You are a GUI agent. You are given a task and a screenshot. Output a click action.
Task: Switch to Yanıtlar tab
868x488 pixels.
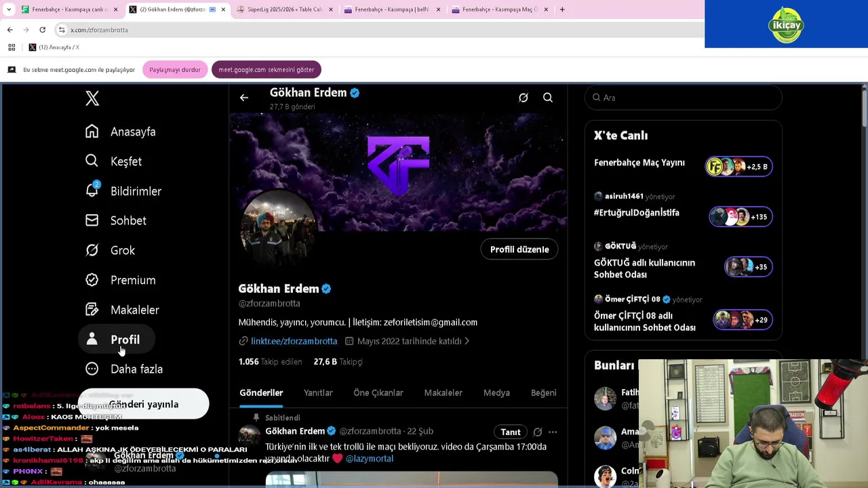[318, 393]
